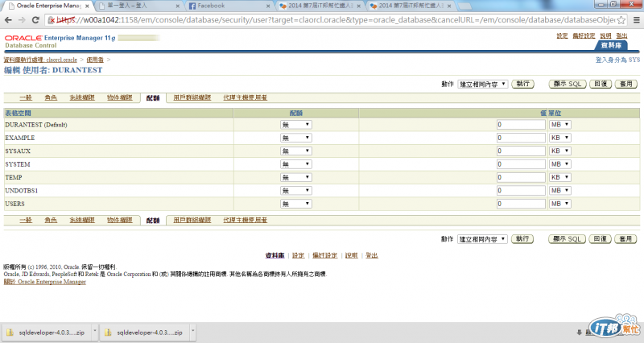This screenshot has height=343, width=644.
Task: Click the browser forward arrow
Action: pyautogui.click(x=22, y=19)
